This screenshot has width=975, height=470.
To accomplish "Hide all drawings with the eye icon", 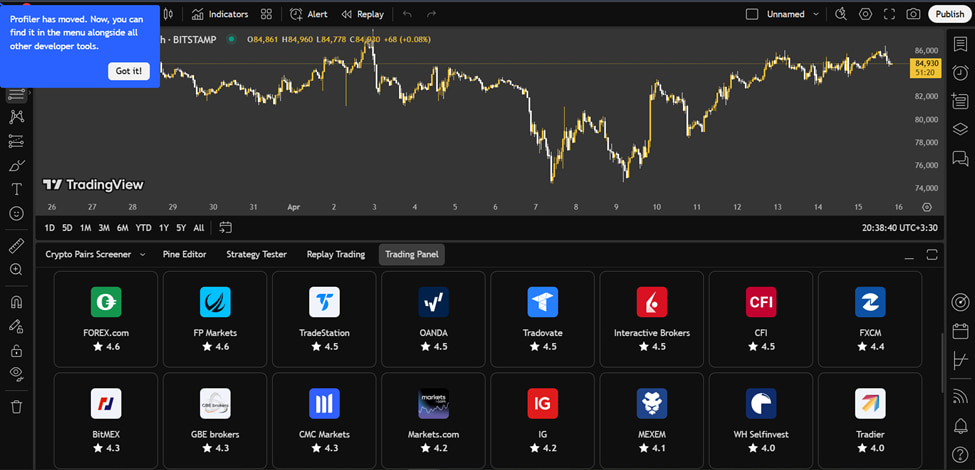I will [x=16, y=374].
